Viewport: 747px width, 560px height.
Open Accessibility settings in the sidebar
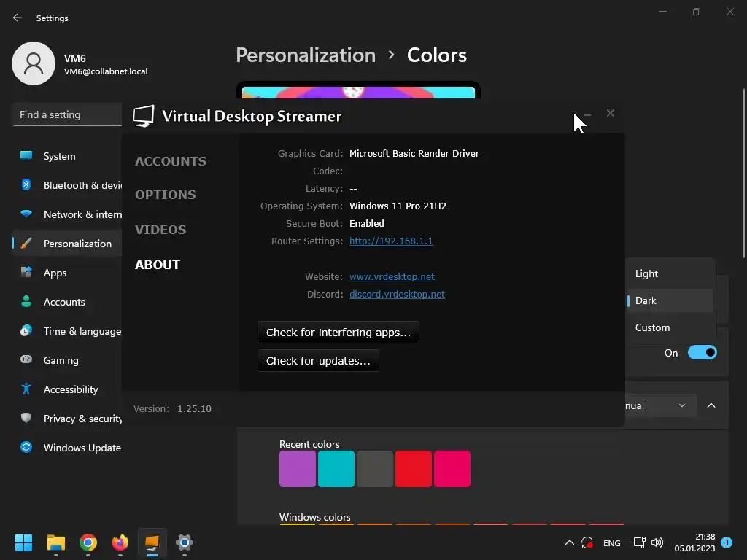tap(66, 389)
